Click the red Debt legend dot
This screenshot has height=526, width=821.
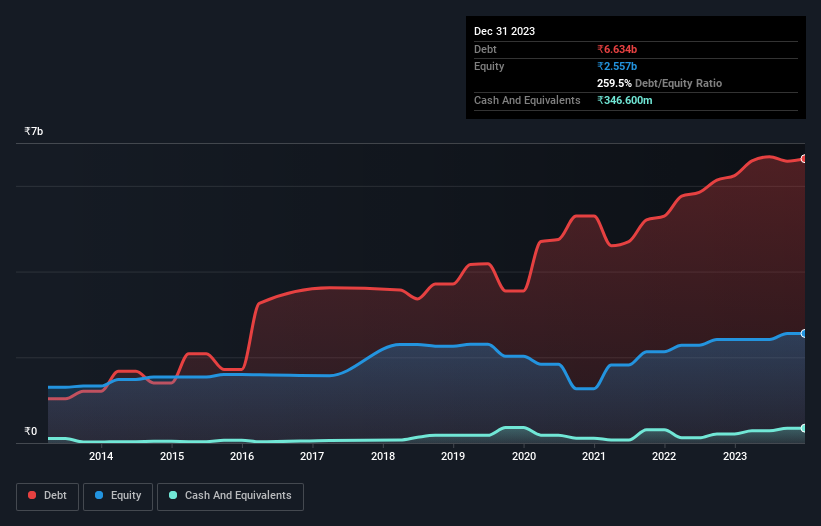(x=32, y=495)
